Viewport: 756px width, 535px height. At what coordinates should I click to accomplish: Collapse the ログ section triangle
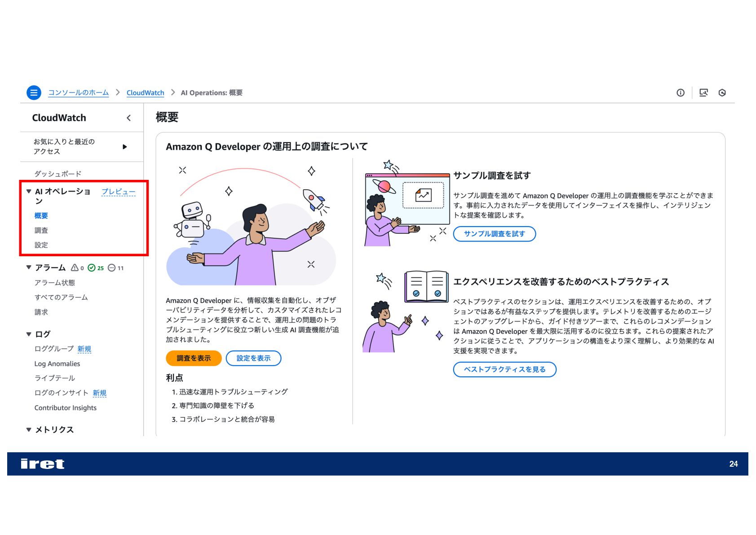click(29, 334)
